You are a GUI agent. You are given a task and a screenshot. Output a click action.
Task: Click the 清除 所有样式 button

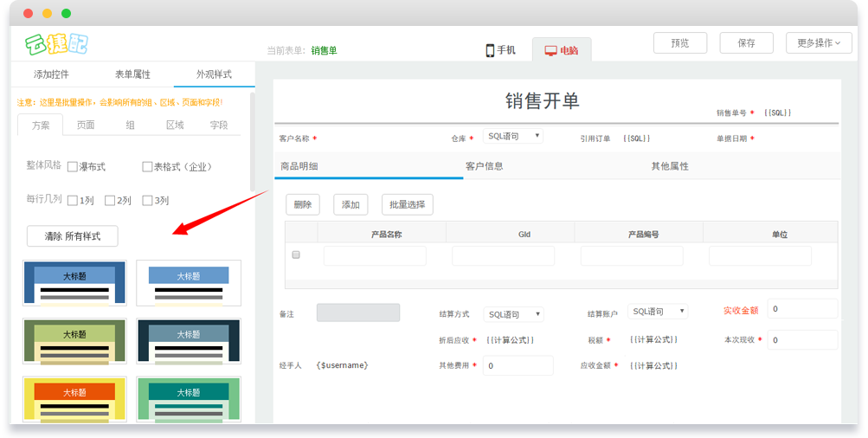[x=72, y=236]
